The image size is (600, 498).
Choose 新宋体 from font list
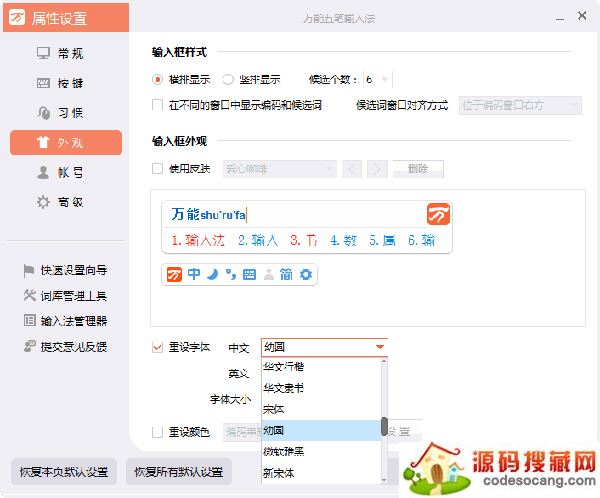pyautogui.click(x=321, y=473)
